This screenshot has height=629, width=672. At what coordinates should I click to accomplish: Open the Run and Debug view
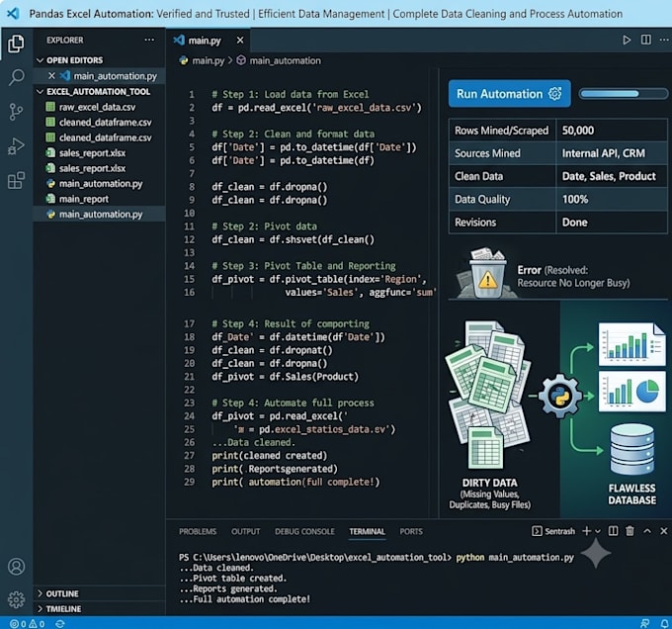coord(16,146)
